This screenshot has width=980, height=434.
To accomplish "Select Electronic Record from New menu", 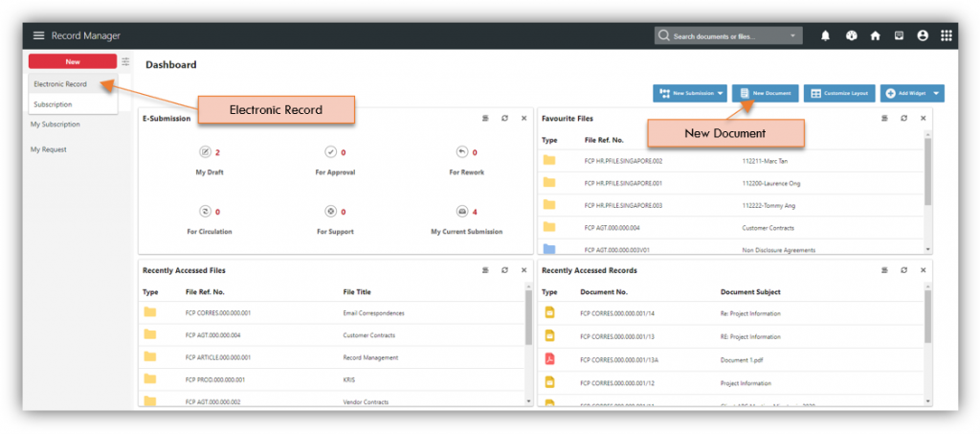I will coord(60,84).
